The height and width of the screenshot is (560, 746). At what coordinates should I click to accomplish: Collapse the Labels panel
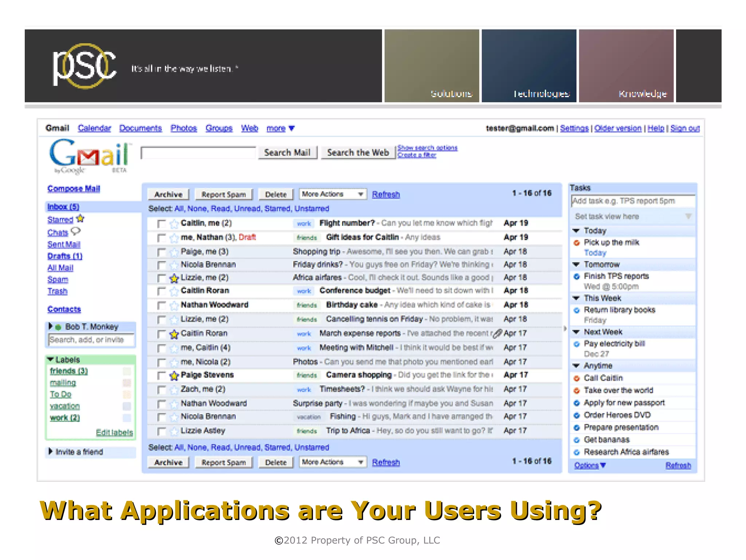coord(50,359)
